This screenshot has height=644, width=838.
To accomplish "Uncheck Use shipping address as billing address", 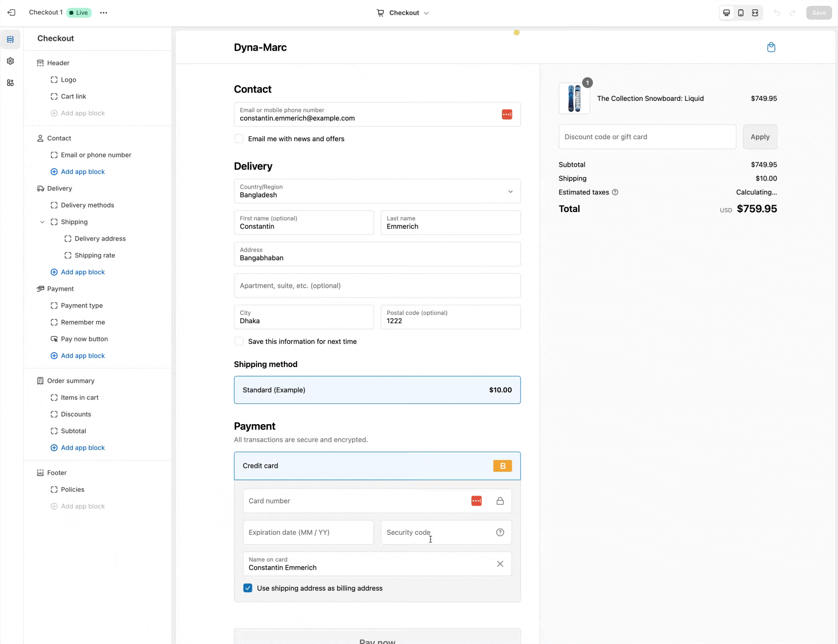I will 248,588.
